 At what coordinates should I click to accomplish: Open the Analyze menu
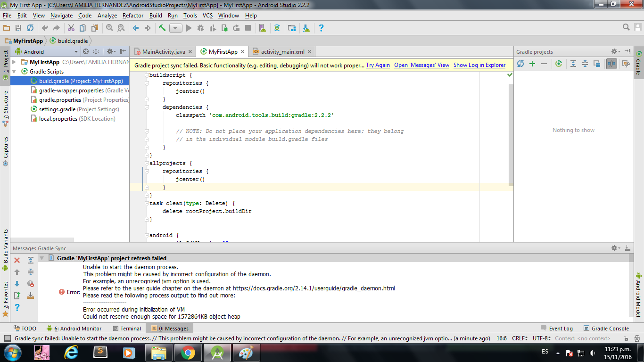pyautogui.click(x=107, y=16)
